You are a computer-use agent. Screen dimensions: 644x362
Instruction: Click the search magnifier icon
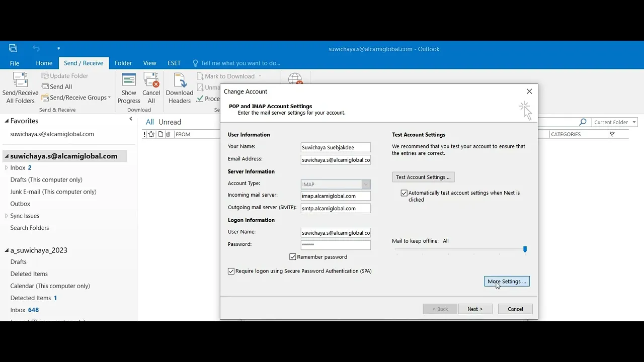click(x=583, y=122)
